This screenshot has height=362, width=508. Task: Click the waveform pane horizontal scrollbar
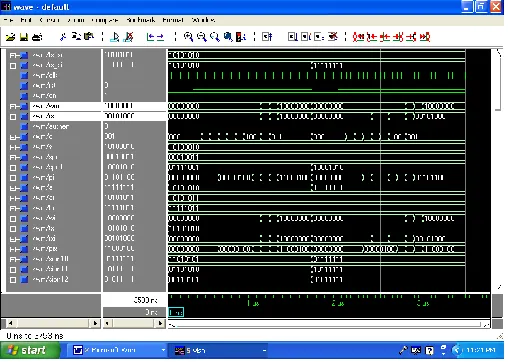coord(329,324)
